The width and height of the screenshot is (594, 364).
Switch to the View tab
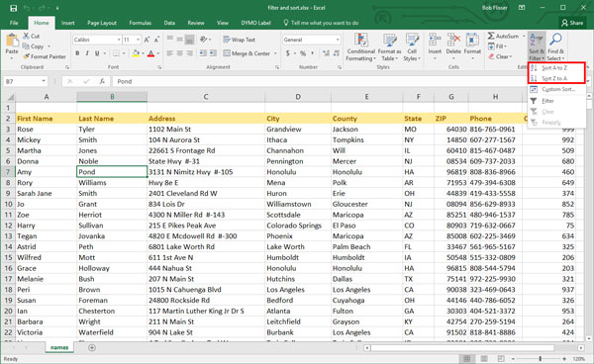pyautogui.click(x=223, y=23)
